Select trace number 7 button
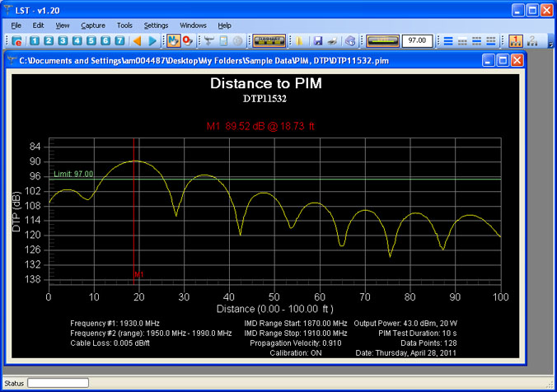Viewport: 557px width, 392px height. [x=119, y=41]
